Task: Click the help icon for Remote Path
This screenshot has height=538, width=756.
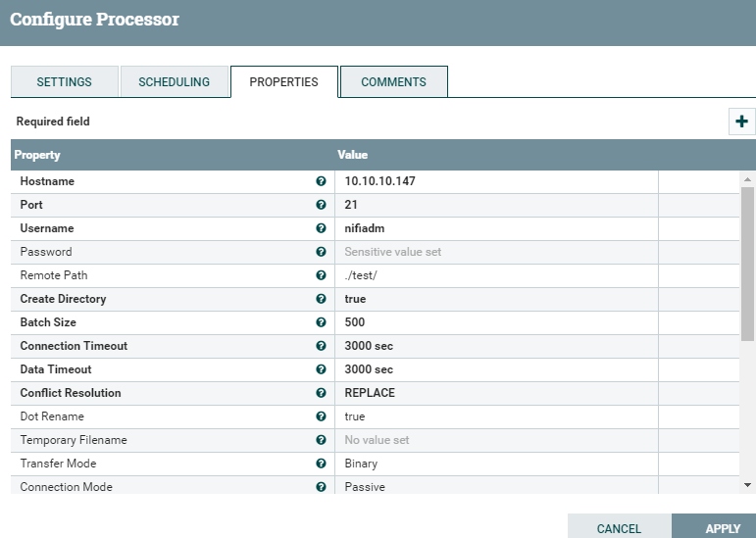Action: tap(321, 275)
